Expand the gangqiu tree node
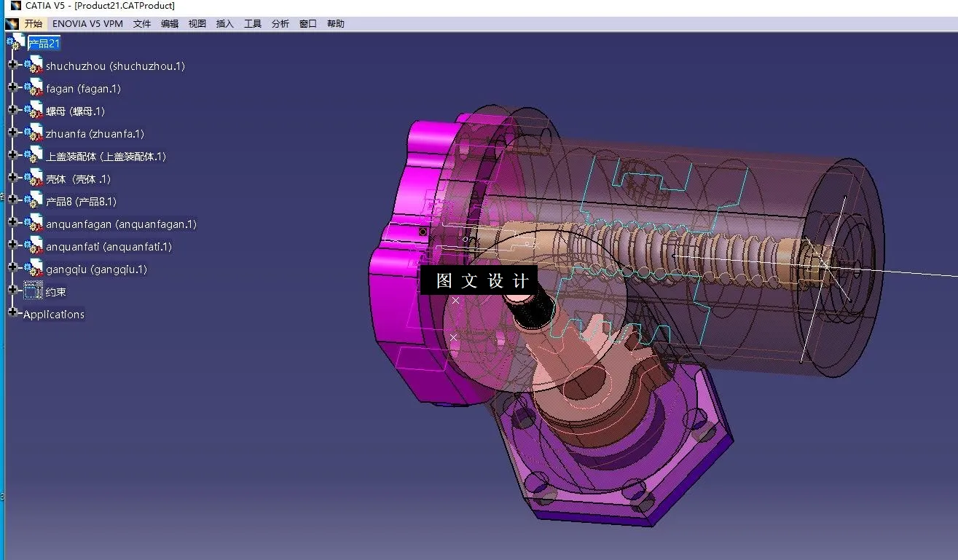Screen dimensions: 958x560 12,269
